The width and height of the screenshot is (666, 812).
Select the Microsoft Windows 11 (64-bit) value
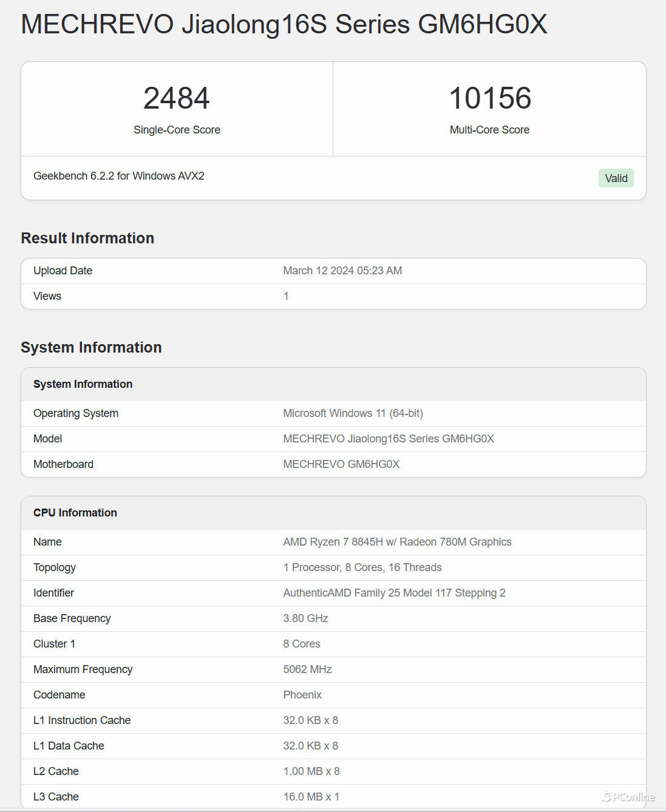(353, 413)
